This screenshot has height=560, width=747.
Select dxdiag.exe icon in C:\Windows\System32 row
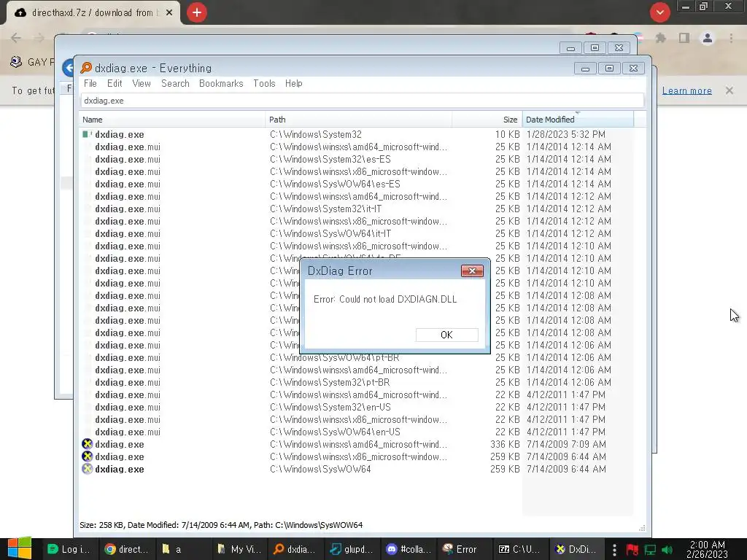(87, 134)
